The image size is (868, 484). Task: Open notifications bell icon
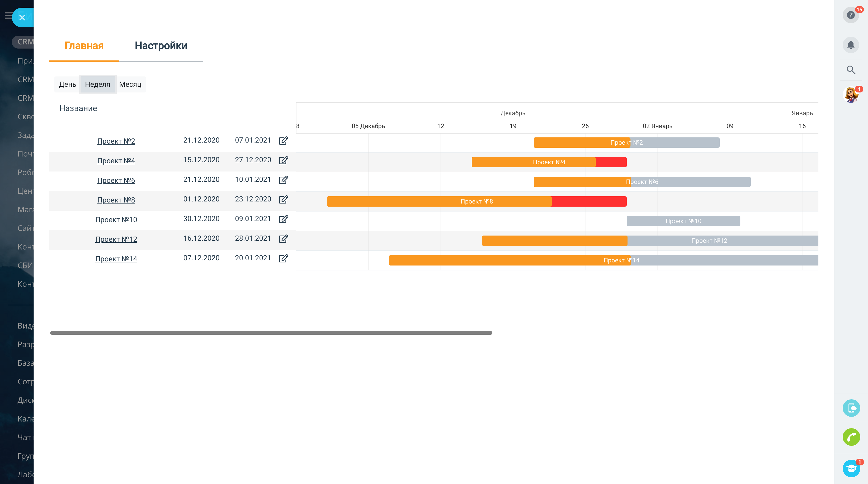tap(850, 45)
